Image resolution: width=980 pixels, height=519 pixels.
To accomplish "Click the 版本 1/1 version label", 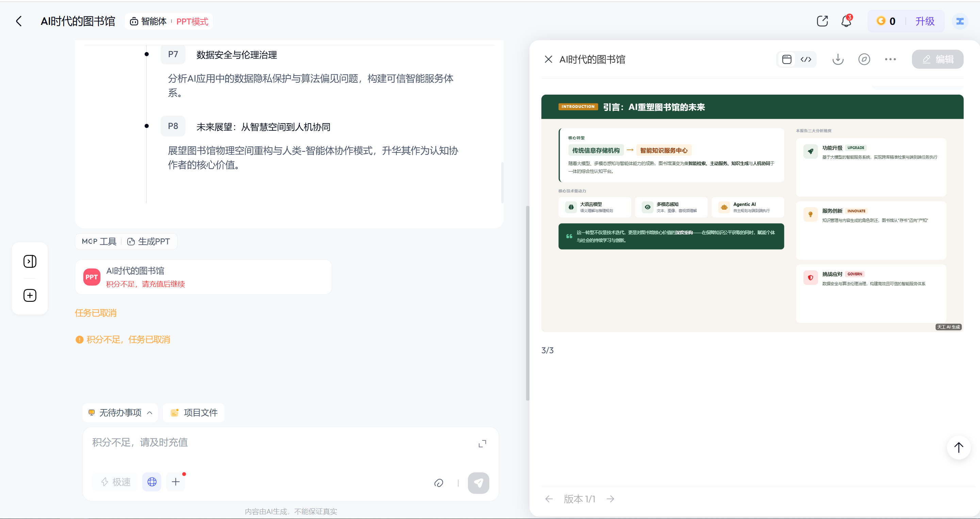I will click(579, 499).
